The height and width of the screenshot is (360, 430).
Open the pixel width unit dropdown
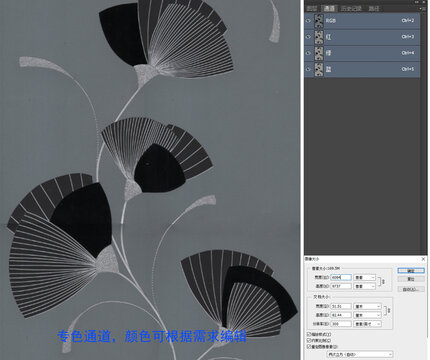(x=365, y=277)
